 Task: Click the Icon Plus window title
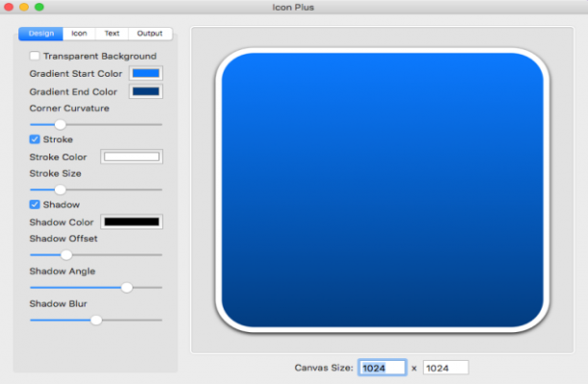click(293, 7)
